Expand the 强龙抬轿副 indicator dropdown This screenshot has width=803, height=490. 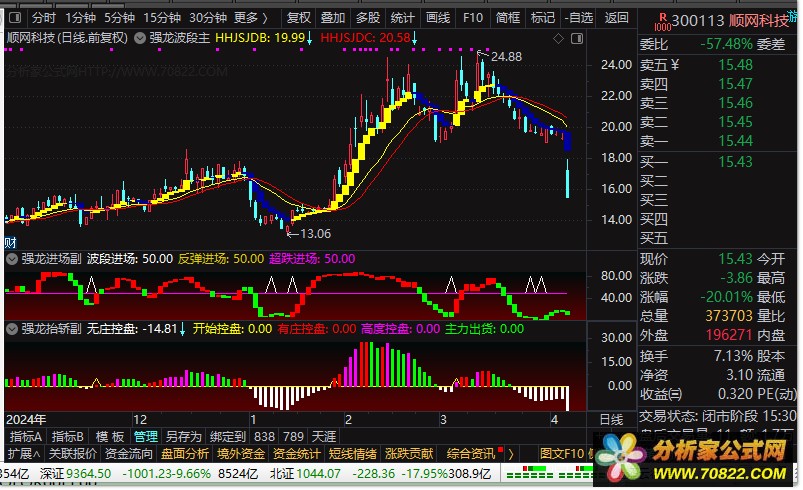(x=12, y=329)
